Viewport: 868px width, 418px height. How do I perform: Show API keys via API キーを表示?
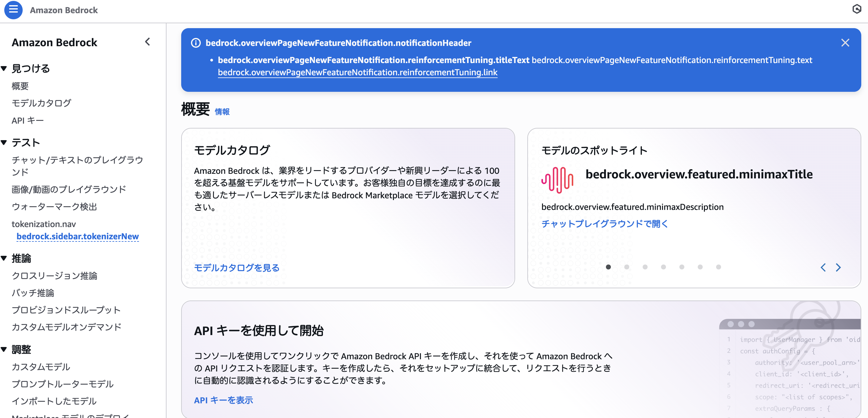pos(223,400)
